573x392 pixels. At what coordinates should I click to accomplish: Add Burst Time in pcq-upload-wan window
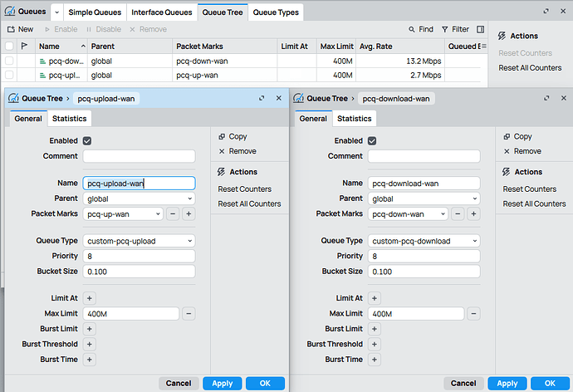point(90,360)
